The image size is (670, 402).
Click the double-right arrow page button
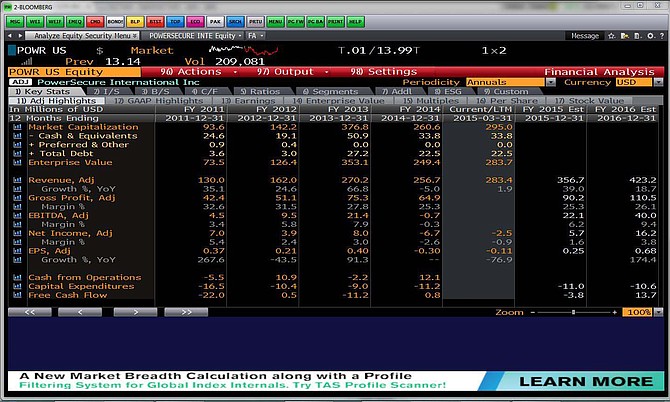178,312
